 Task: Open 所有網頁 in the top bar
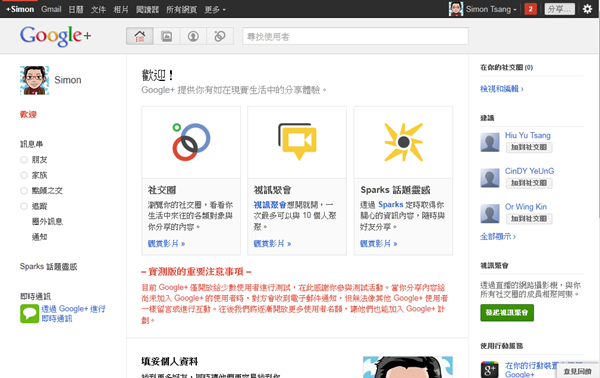pyautogui.click(x=181, y=9)
